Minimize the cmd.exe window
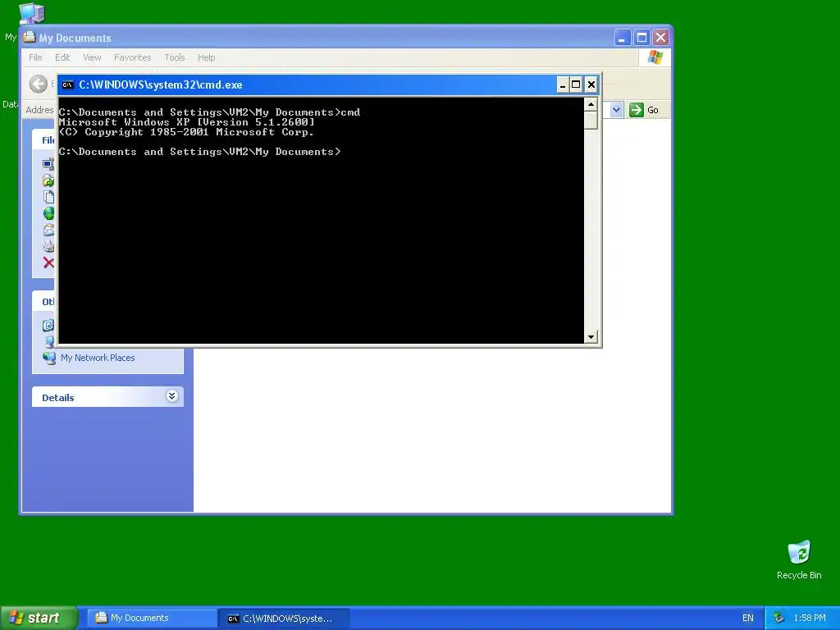Screen dimensions: 840x630 point(563,84)
